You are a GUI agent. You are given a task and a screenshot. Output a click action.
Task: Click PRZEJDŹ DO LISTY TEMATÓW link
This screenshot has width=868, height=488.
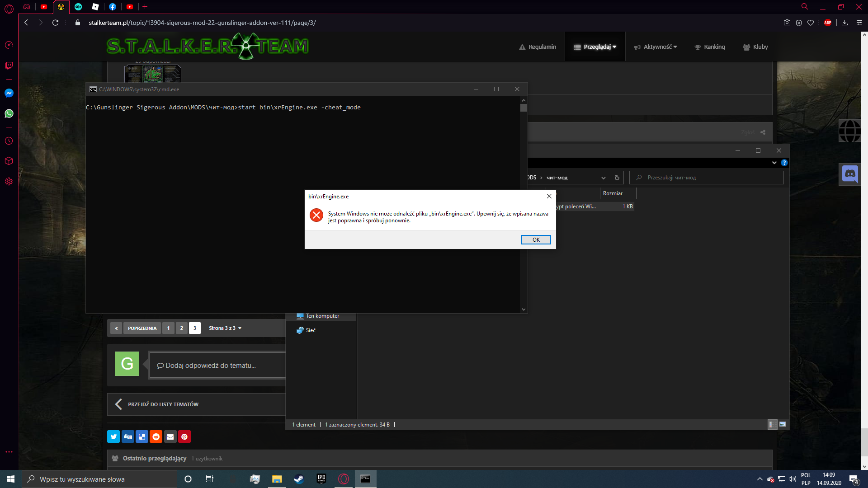[163, 404]
